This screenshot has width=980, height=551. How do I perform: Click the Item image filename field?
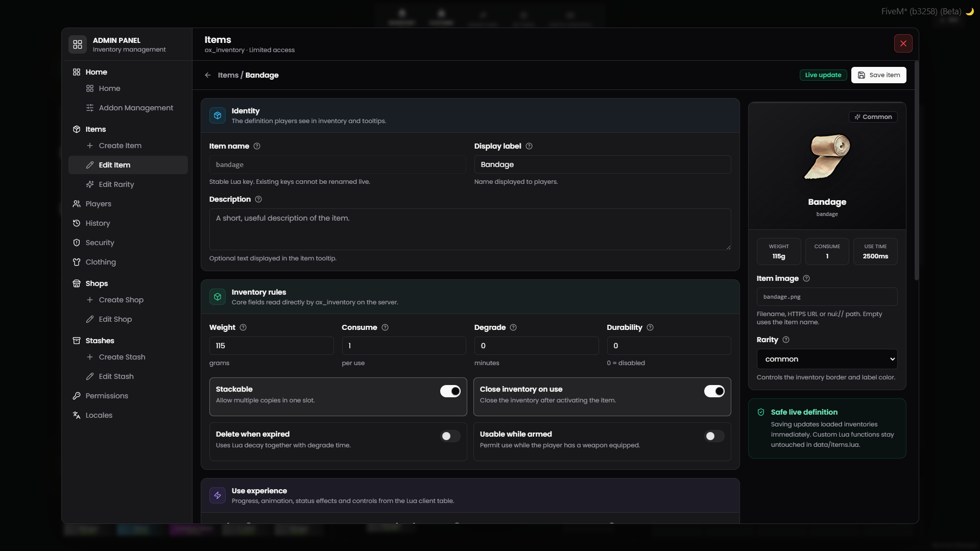click(x=827, y=297)
